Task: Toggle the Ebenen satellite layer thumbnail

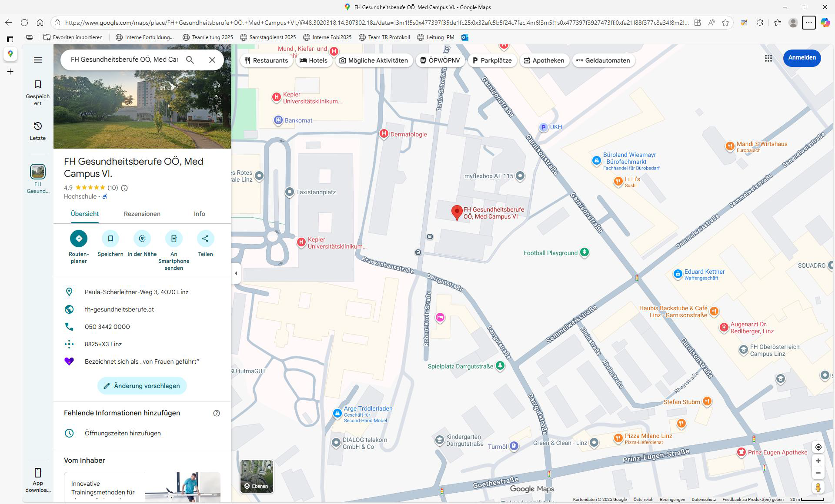Action: pos(257,476)
